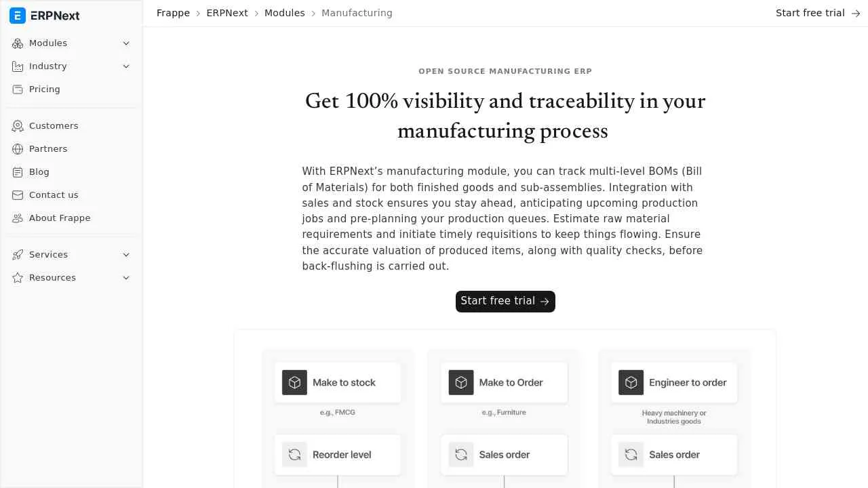The width and height of the screenshot is (868, 488).
Task: Click the Contact us envelope icon
Action: pyautogui.click(x=18, y=195)
